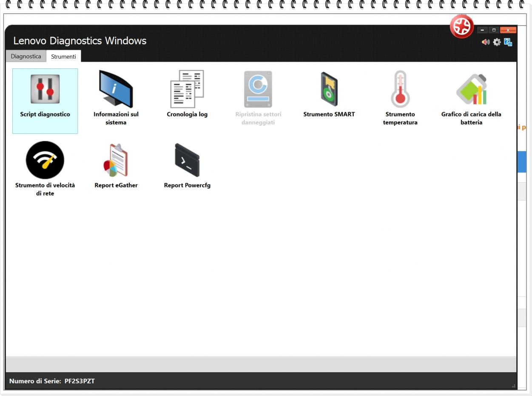Viewport: 532px width, 396px height.
Task: Click the red app badge above the window
Action: tap(461, 26)
